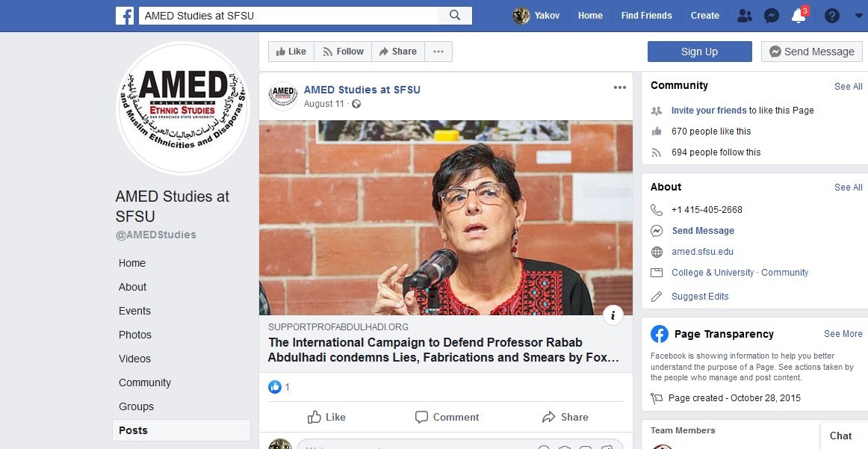Click the Suggest Edits link

click(x=700, y=296)
